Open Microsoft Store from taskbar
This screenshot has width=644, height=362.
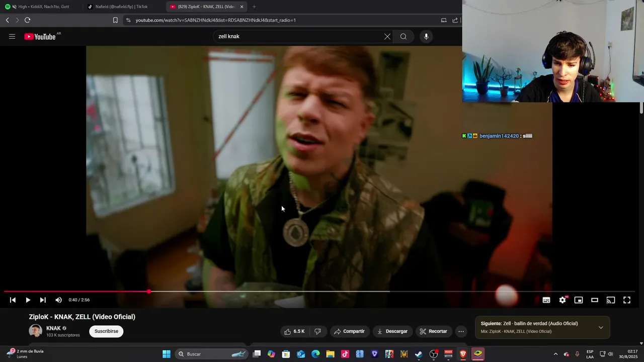[x=286, y=354]
